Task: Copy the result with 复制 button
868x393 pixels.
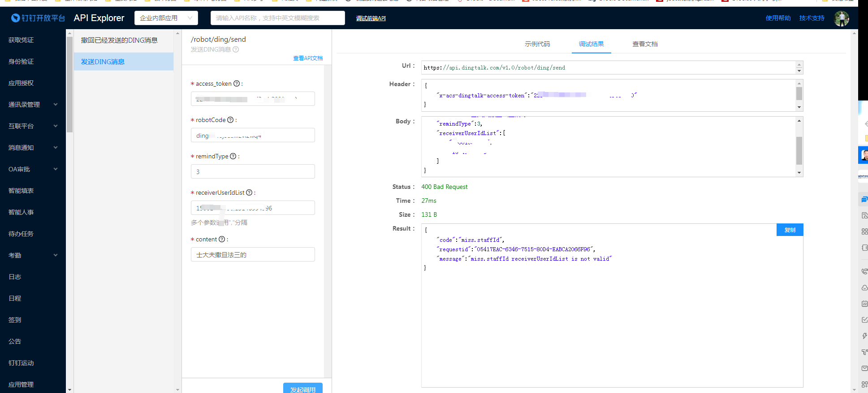Action: pos(790,230)
